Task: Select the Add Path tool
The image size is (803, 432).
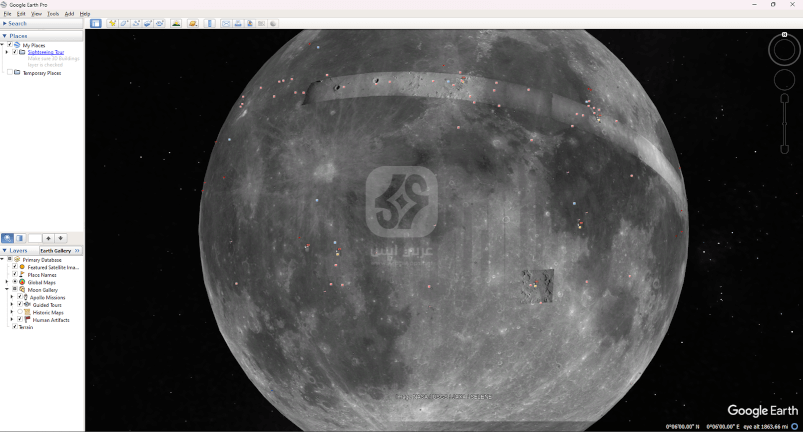Action: click(136, 24)
